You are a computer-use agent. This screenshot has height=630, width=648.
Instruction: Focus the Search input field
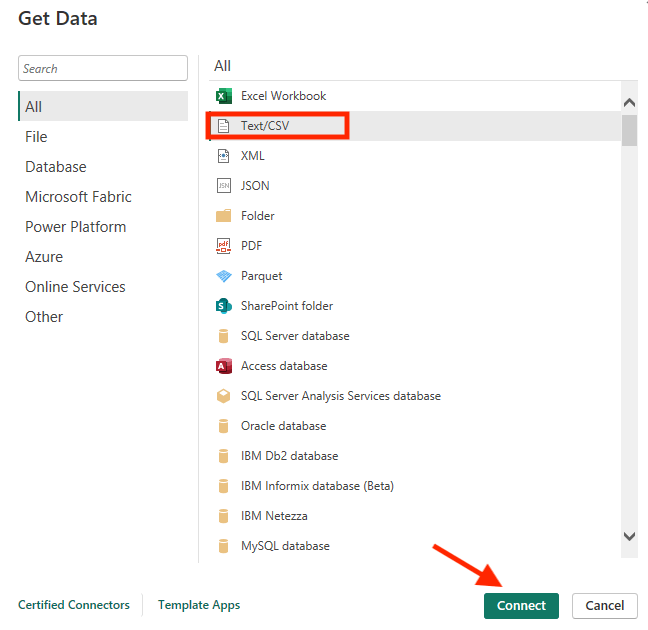pos(103,68)
